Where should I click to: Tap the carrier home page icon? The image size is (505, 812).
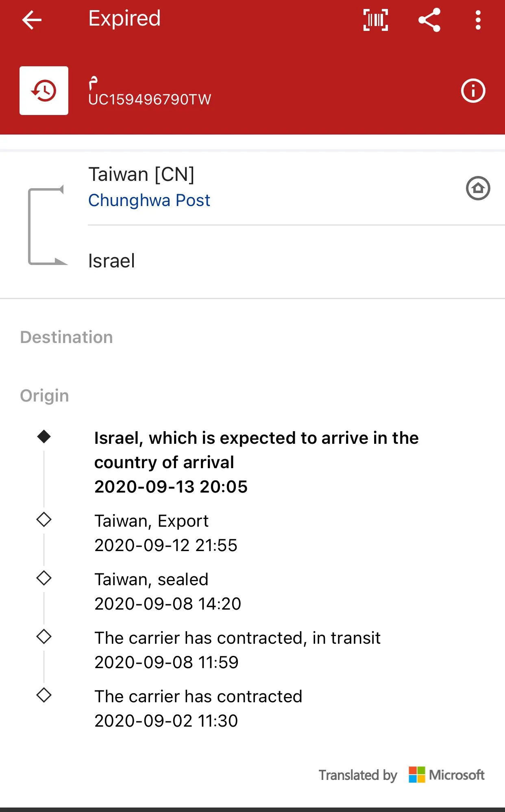(x=478, y=188)
